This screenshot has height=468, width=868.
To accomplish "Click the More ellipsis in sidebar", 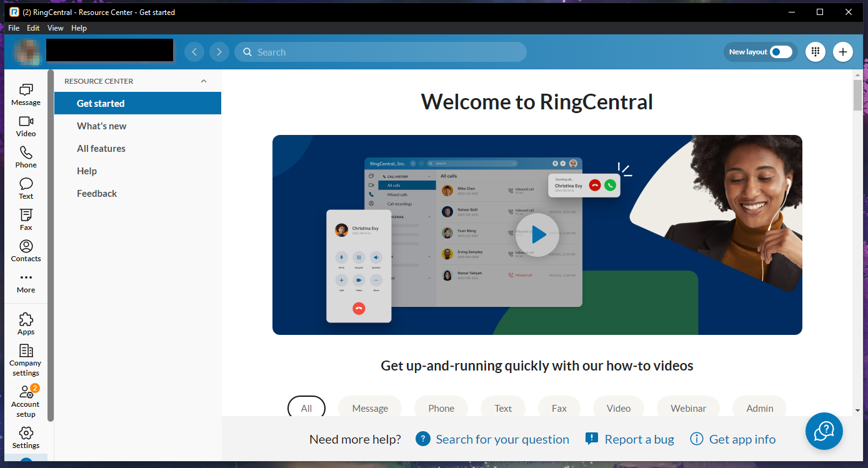I will [x=26, y=282].
